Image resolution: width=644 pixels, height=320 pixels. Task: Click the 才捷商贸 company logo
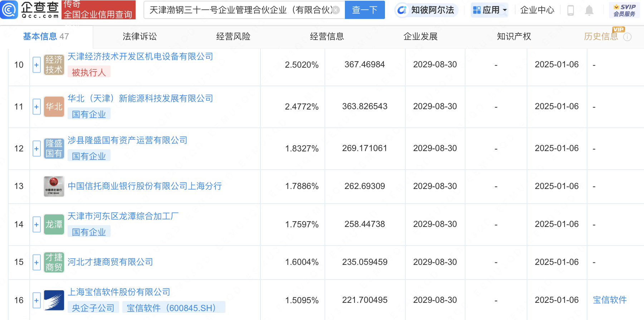pyautogui.click(x=54, y=262)
